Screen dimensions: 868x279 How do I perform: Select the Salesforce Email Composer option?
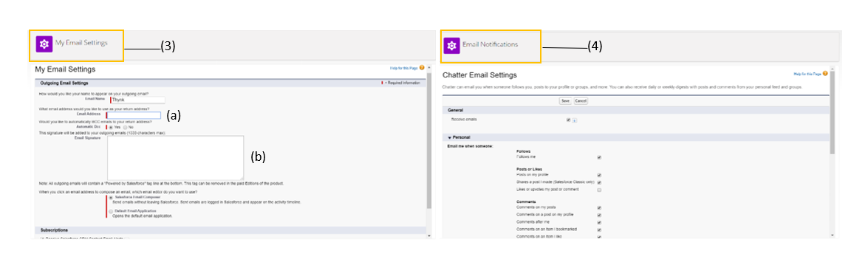point(111,197)
